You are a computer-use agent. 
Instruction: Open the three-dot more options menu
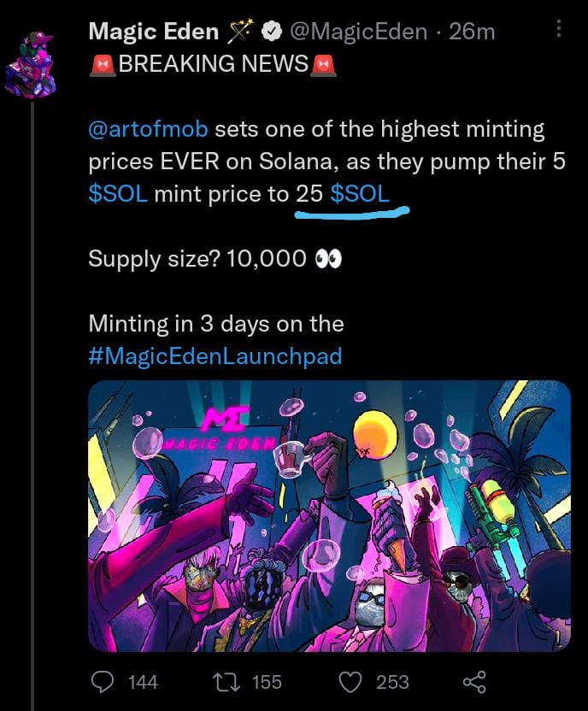[559, 28]
